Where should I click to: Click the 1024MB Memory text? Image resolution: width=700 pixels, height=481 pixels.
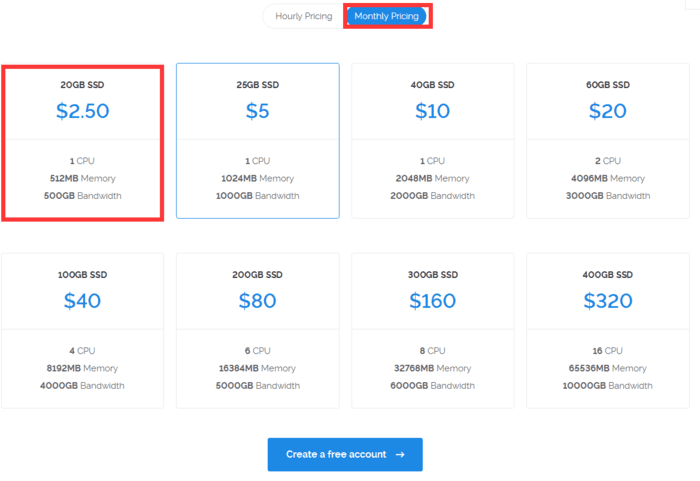(258, 178)
